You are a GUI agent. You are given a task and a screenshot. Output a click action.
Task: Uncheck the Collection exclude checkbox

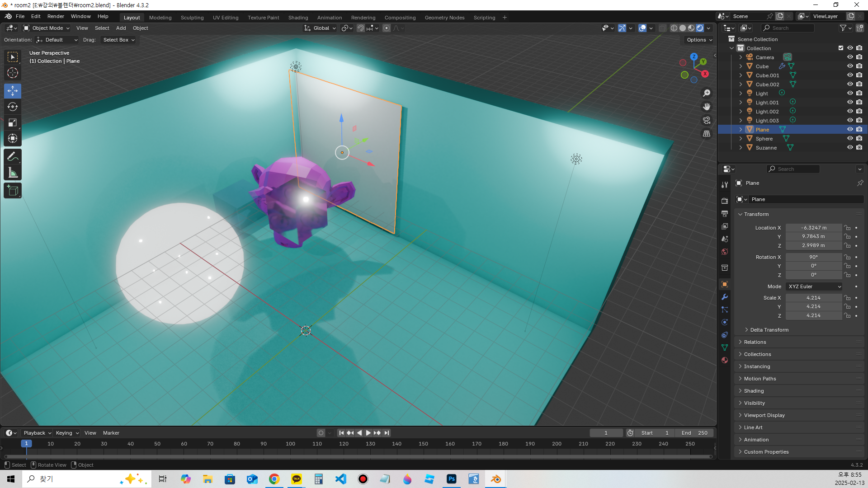pos(841,48)
